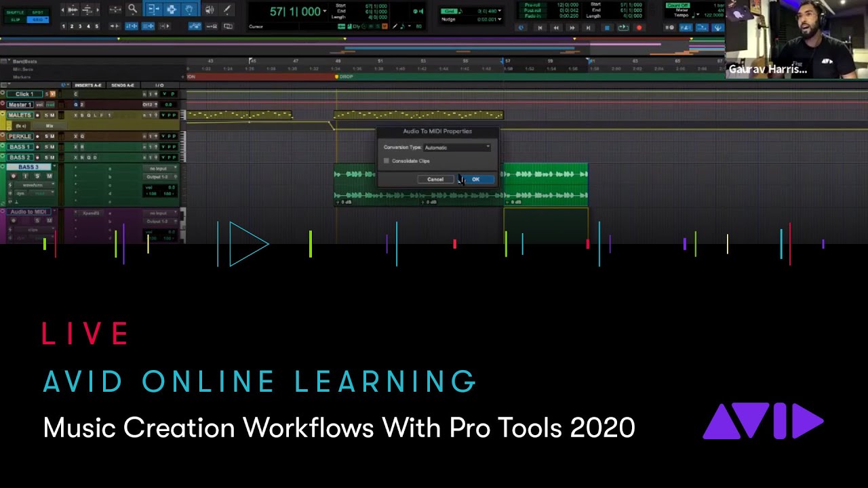Click the Play transport button

pyautogui.click(x=623, y=28)
